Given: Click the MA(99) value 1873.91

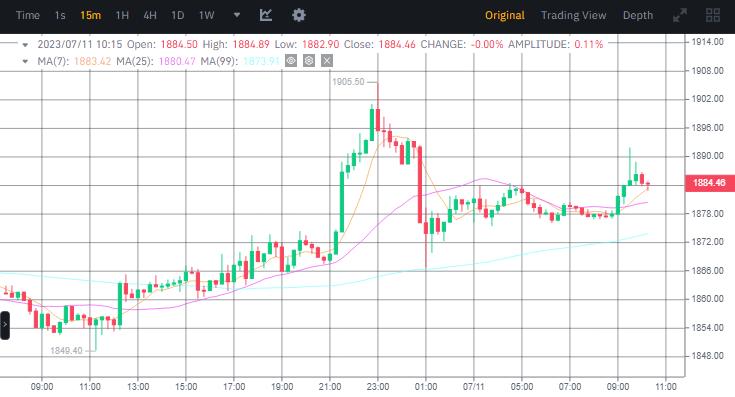Looking at the screenshot, I should click(261, 61).
